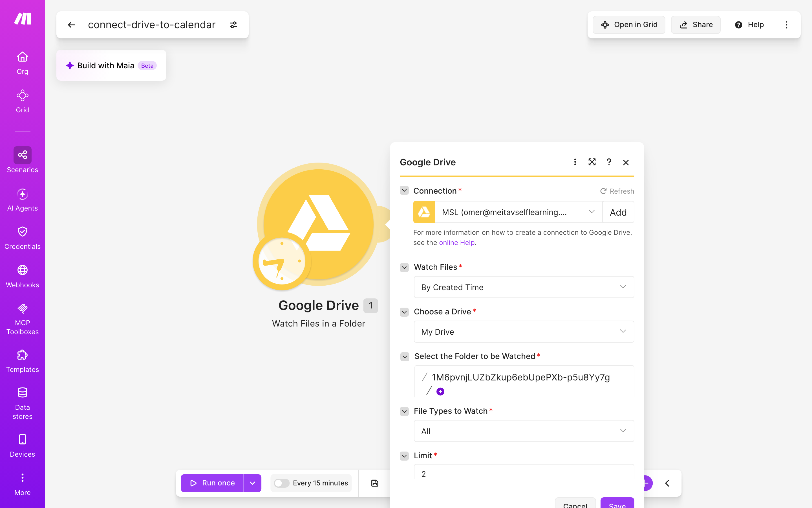
Task: Open the online Help link
Action: [457, 243]
